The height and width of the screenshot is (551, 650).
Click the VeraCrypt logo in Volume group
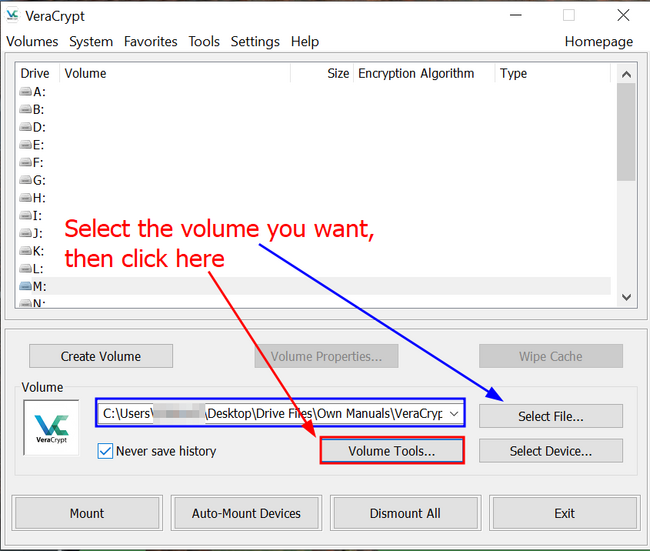[x=51, y=428]
